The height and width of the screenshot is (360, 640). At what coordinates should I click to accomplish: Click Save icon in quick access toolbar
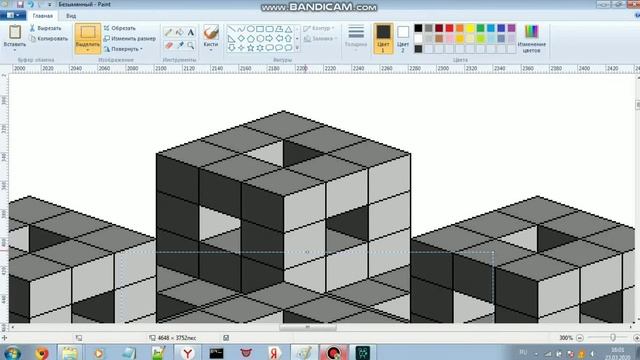20,4
